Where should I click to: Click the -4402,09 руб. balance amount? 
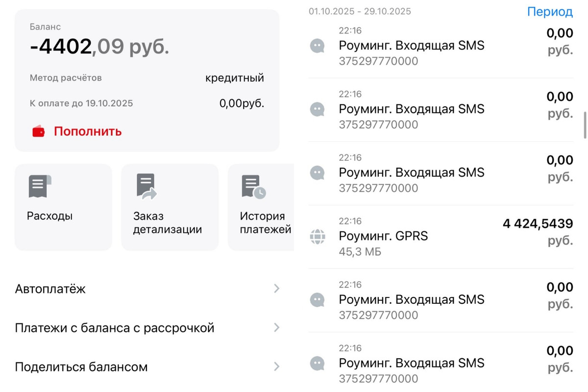click(99, 47)
